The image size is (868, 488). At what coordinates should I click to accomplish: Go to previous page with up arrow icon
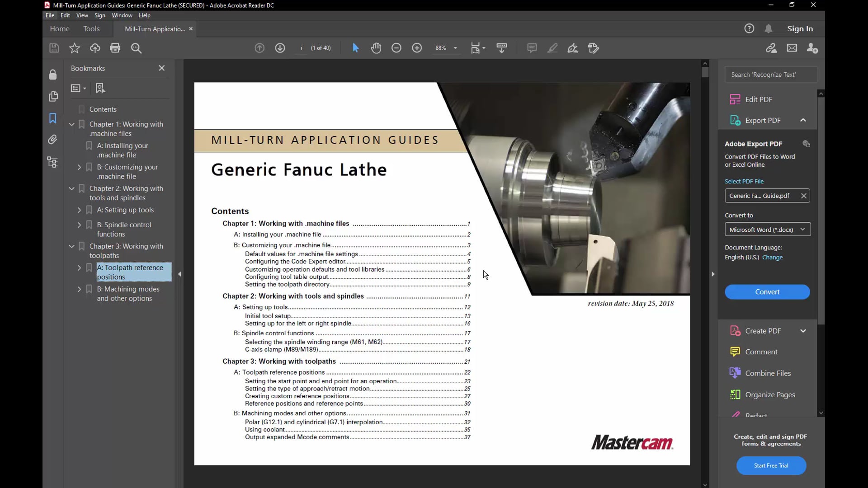click(x=259, y=48)
